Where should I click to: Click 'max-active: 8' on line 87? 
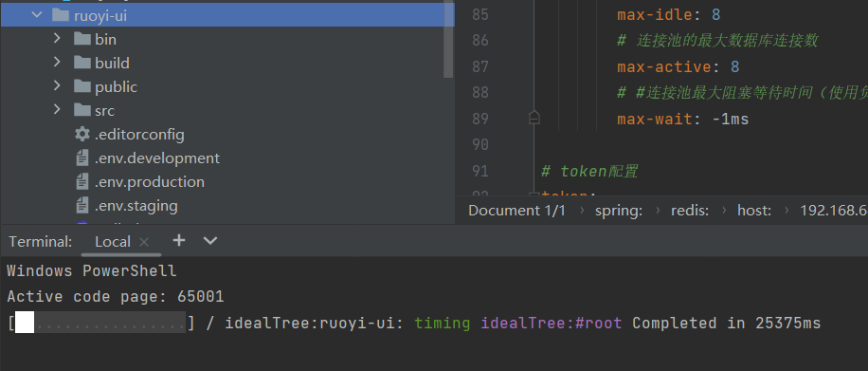click(x=678, y=67)
